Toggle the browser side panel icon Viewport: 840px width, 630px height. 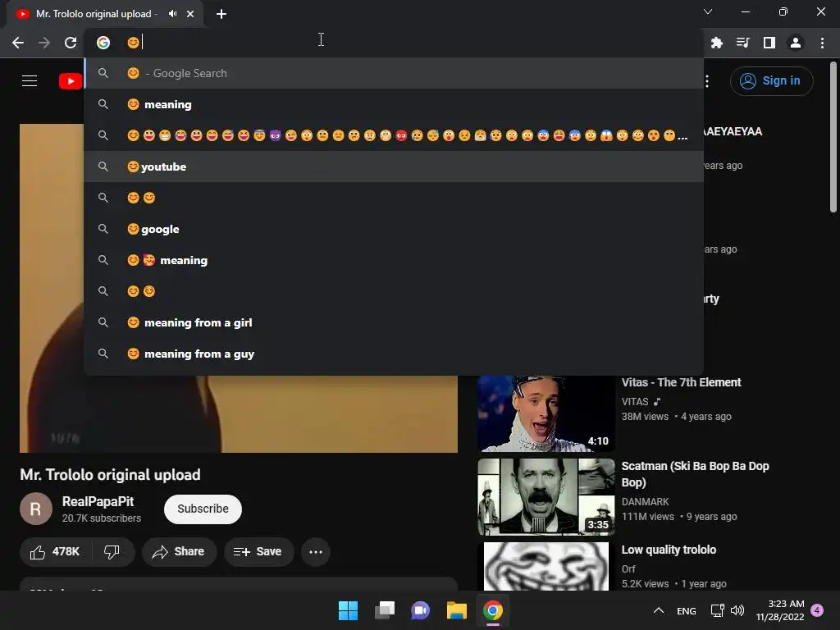(769, 43)
